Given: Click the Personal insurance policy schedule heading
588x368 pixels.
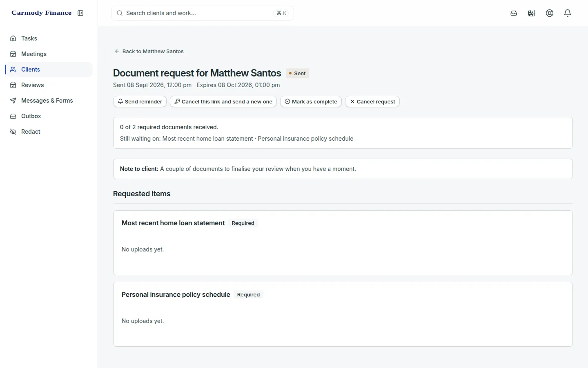Looking at the screenshot, I should (x=176, y=294).
